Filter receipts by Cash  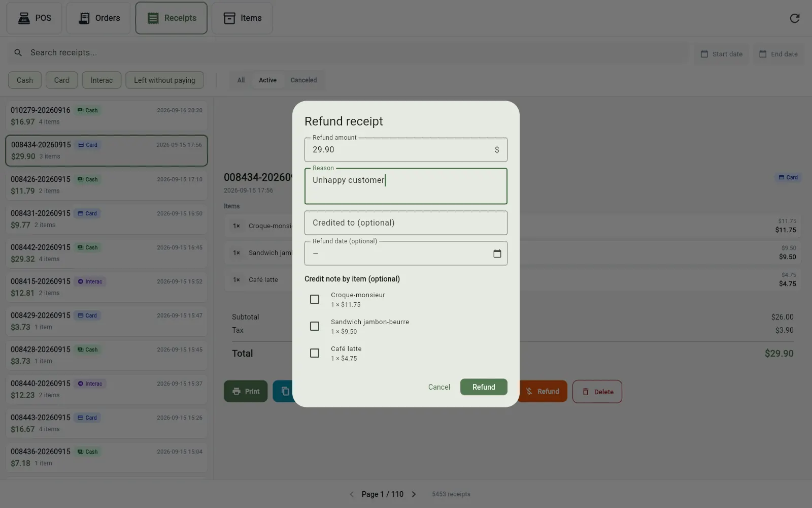(25, 80)
